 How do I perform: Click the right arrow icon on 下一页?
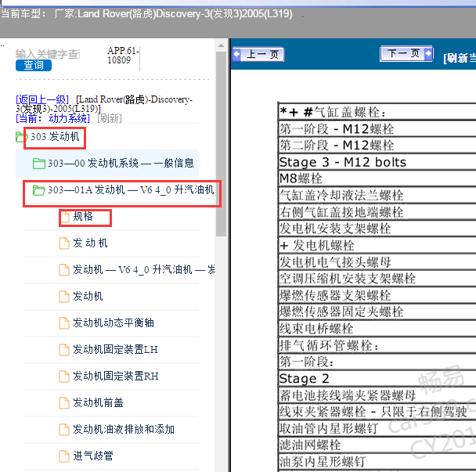coord(428,54)
